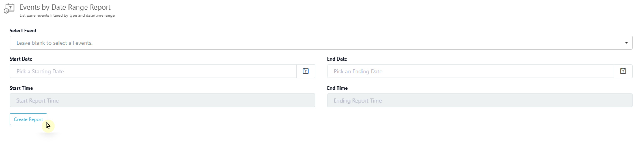Click the Start Report Time field
Viewport: 644px width, 145px height.
[x=162, y=100]
